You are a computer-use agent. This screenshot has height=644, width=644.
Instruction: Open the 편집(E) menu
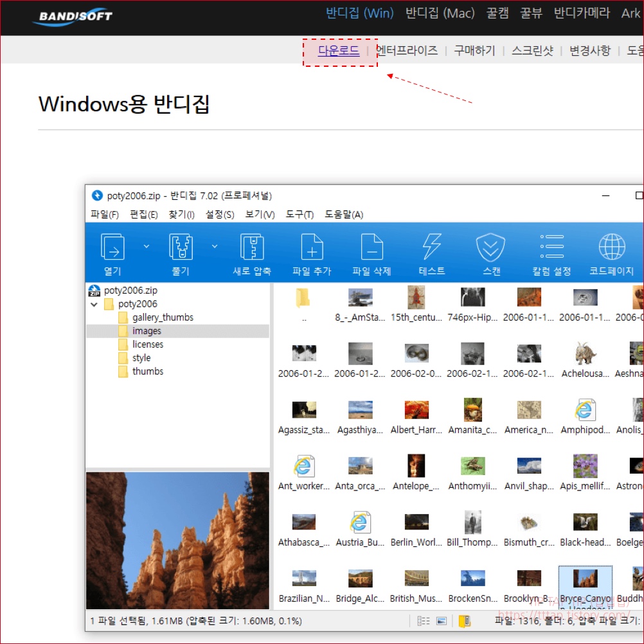point(144,215)
